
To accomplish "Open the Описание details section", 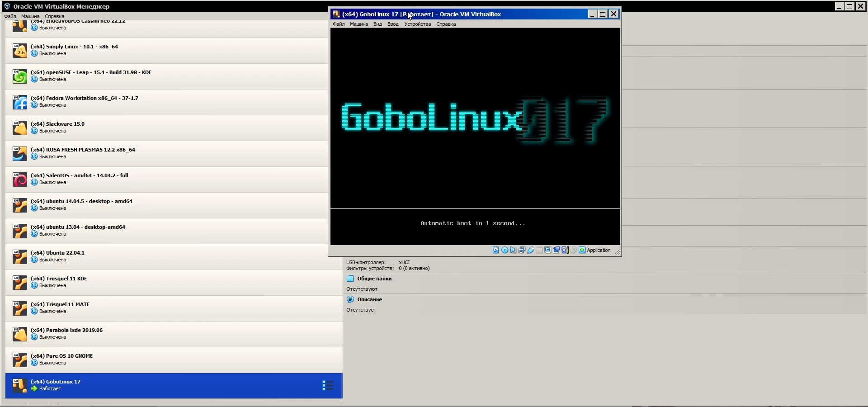I will click(x=370, y=299).
